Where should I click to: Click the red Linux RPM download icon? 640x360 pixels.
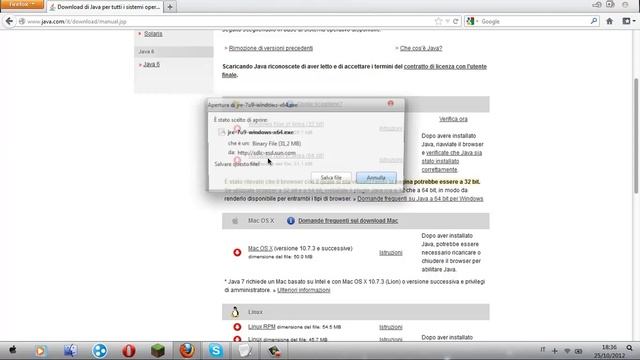(x=237, y=327)
